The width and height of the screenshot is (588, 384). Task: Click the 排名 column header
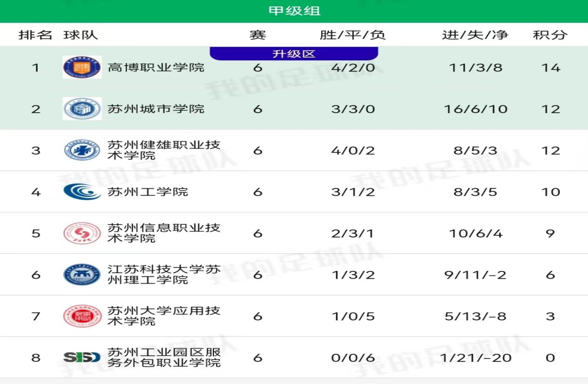pyautogui.click(x=35, y=35)
